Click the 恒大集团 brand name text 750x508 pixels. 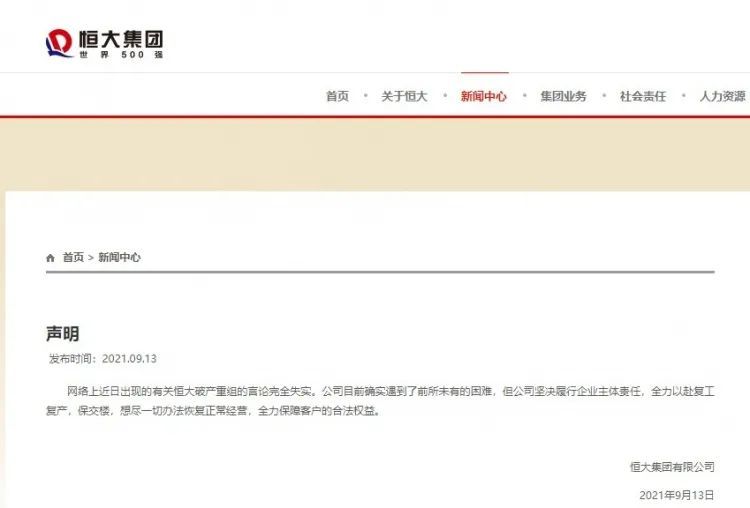pyautogui.click(x=121, y=39)
